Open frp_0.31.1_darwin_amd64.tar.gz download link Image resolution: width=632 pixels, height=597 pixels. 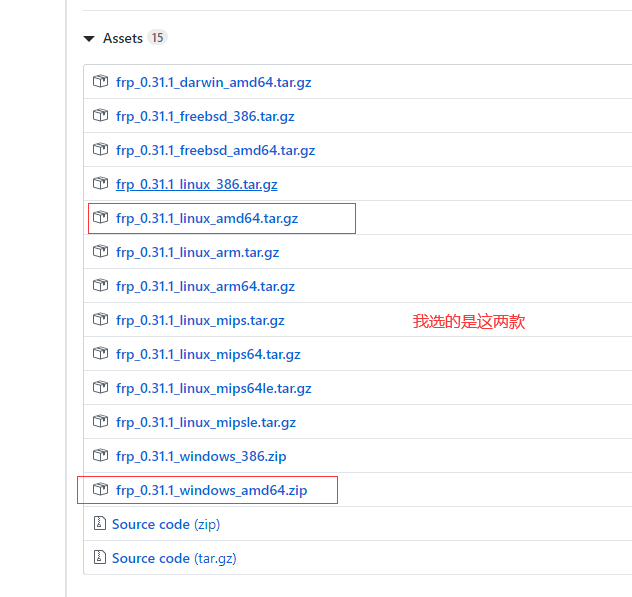(214, 82)
